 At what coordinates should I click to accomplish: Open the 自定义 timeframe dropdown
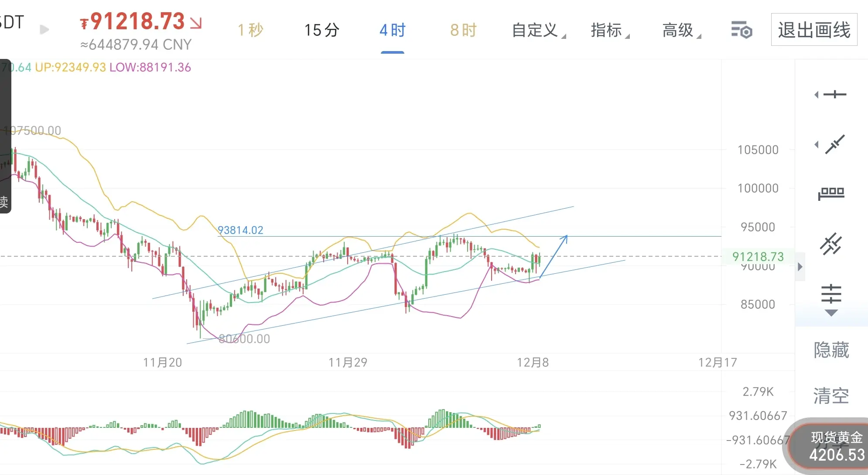click(538, 31)
